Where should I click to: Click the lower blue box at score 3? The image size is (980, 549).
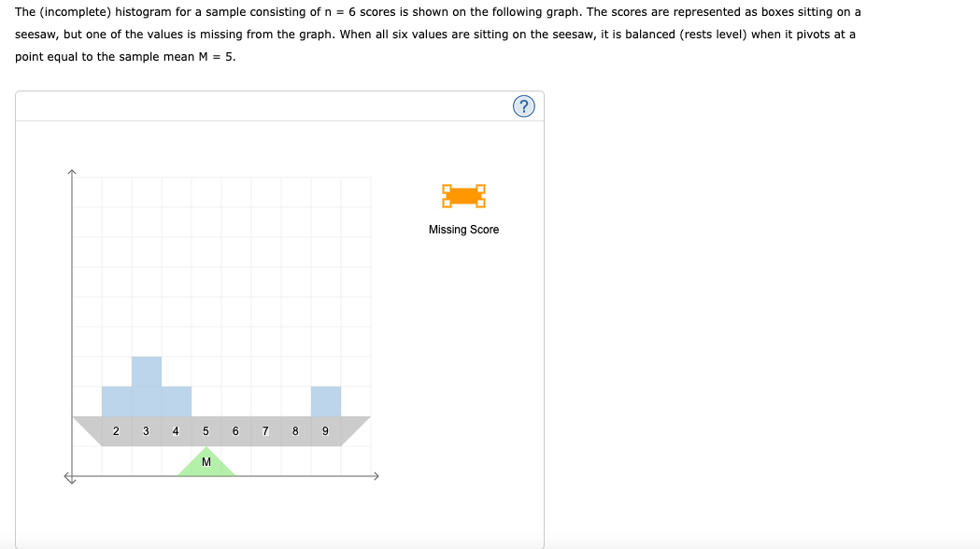pyautogui.click(x=145, y=399)
